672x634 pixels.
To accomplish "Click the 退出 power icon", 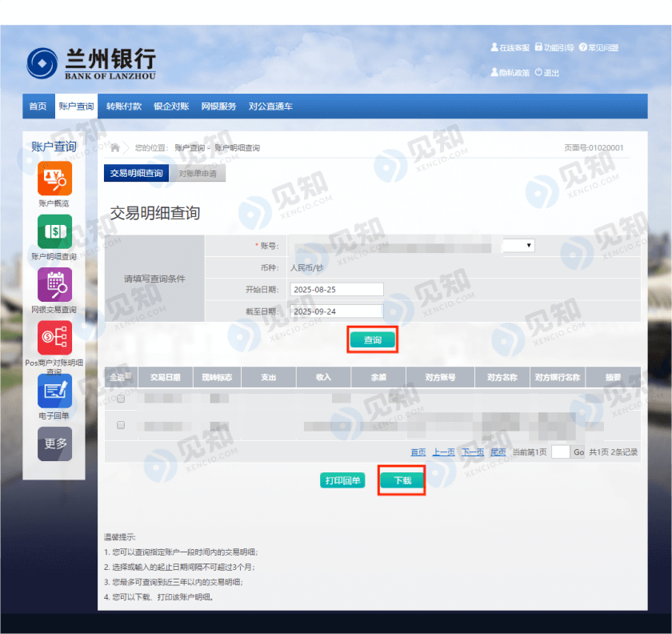I will tap(538, 73).
